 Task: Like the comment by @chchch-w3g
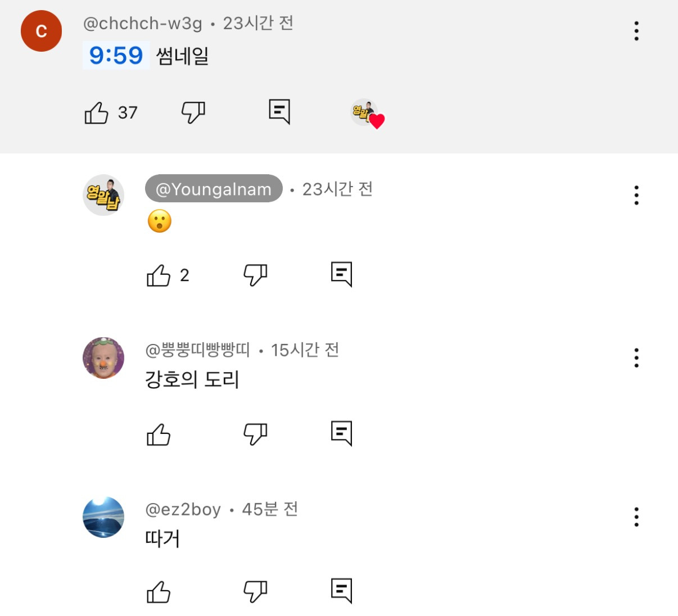[x=97, y=112]
